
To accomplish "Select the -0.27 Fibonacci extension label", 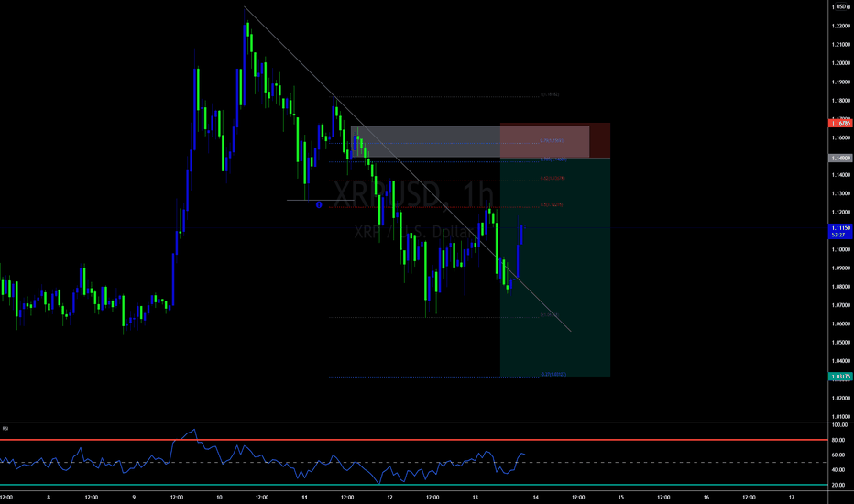I will [553, 374].
